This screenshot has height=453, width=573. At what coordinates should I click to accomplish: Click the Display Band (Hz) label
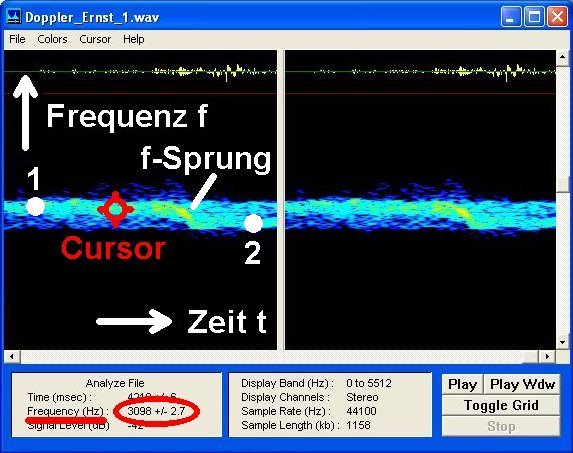[287, 383]
